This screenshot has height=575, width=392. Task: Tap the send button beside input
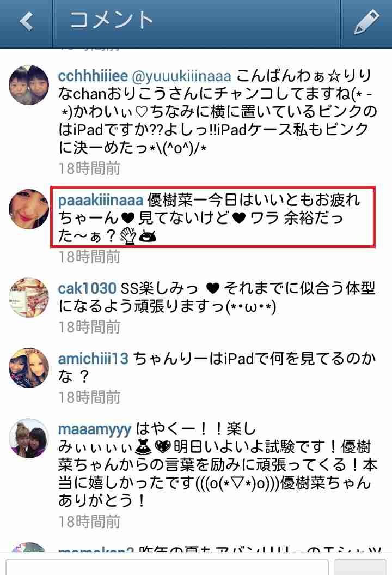pyautogui.click(x=360, y=567)
